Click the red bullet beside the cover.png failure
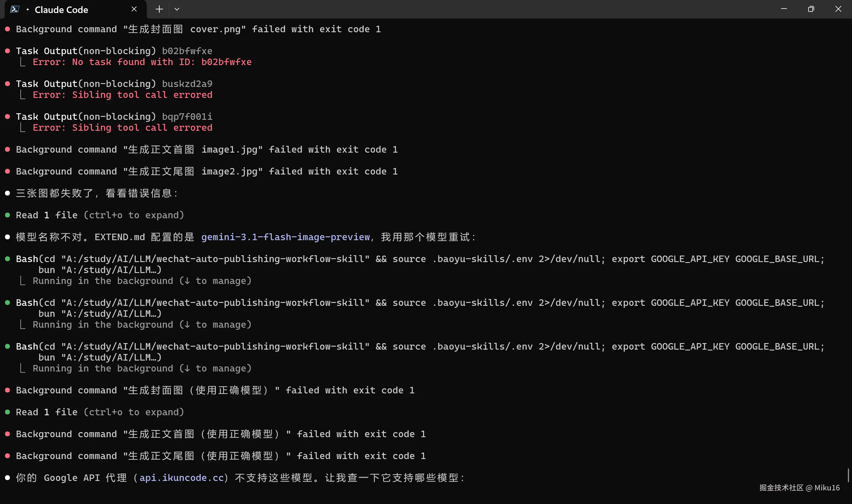Screen dimensions: 852x504 7,29
